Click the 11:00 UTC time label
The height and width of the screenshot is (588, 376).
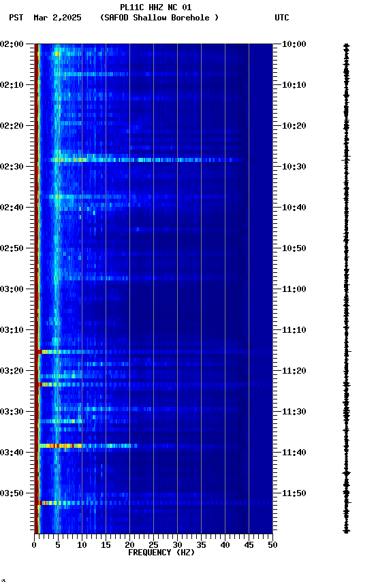pos(294,289)
